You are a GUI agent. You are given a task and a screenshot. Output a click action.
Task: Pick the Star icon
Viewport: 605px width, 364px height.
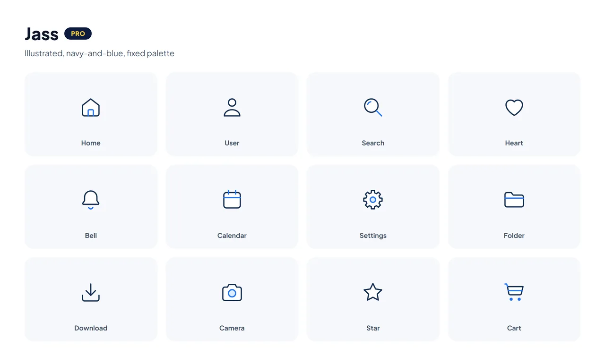click(x=373, y=292)
